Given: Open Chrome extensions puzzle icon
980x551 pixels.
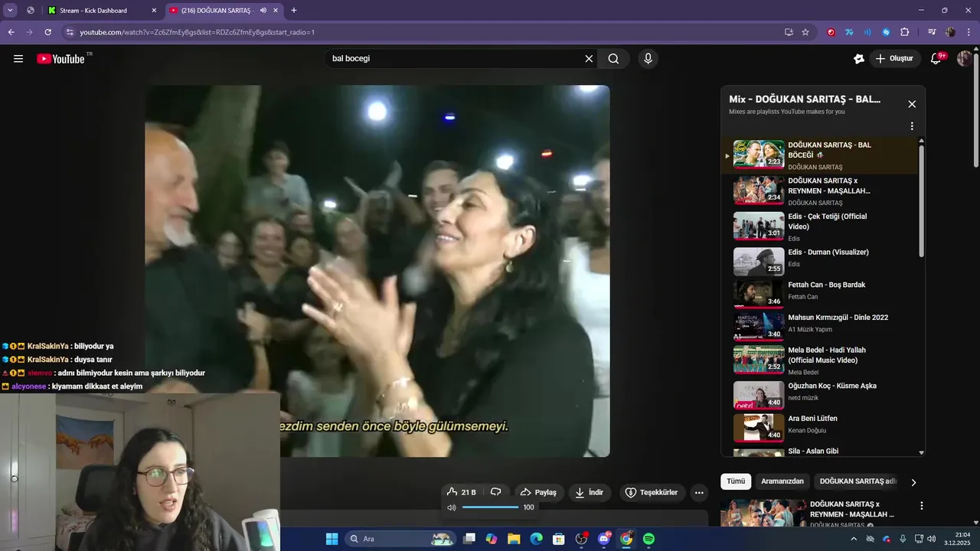Looking at the screenshot, I should (905, 32).
